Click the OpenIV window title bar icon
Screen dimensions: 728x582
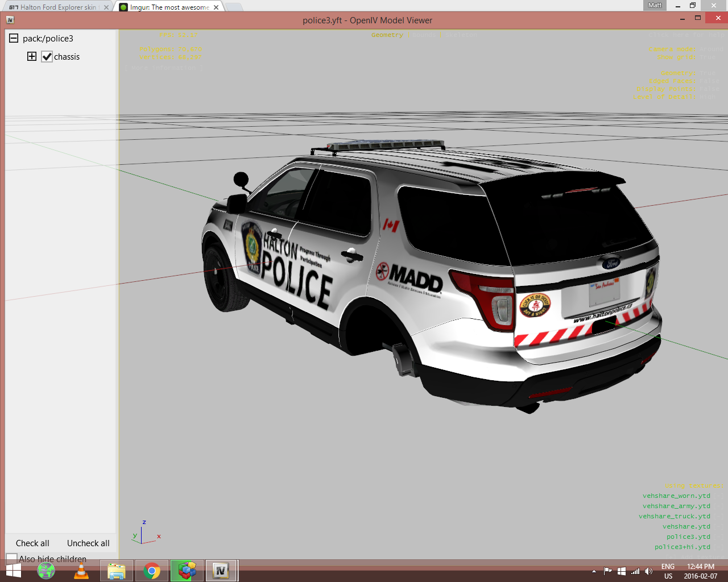(10, 20)
